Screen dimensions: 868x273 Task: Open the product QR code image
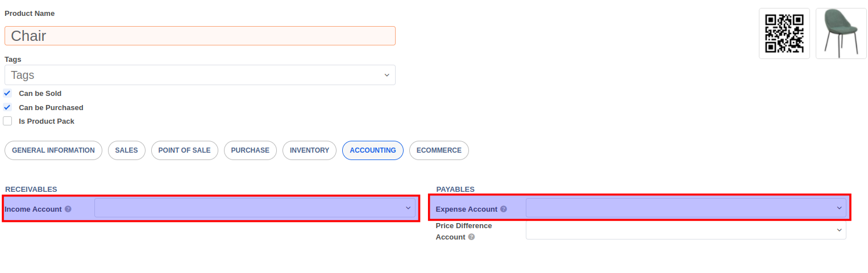pyautogui.click(x=784, y=33)
